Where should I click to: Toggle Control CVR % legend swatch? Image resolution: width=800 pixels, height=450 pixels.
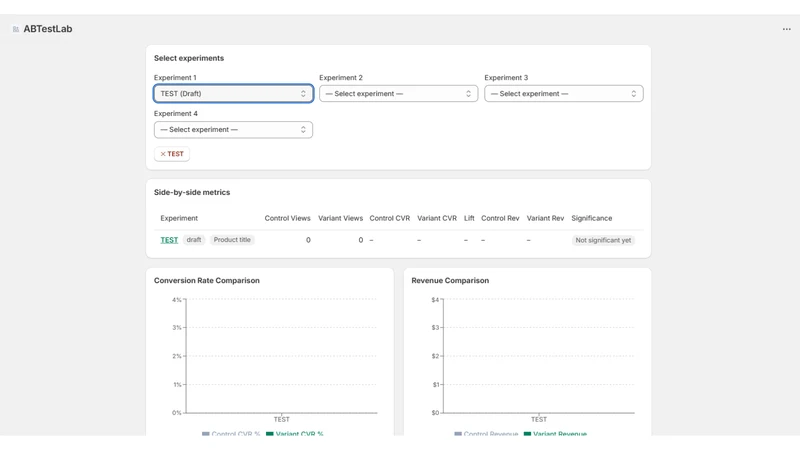[x=206, y=434]
